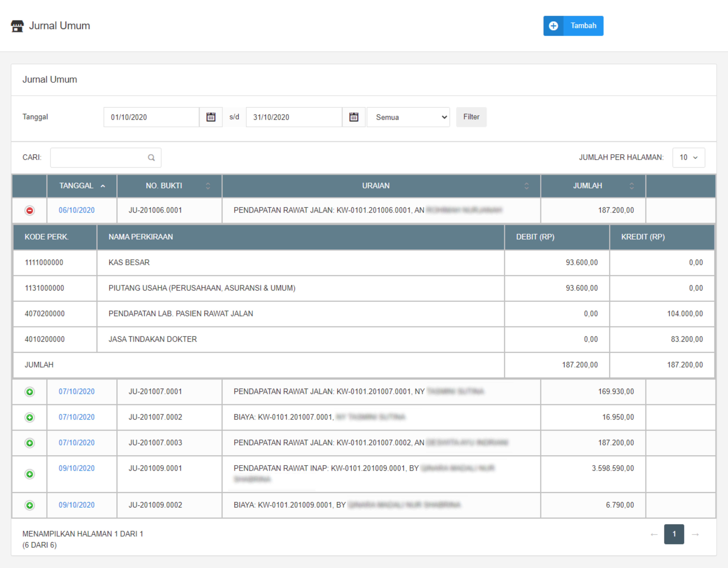Click the plus icon on Tambah button
728x568 pixels.
click(553, 26)
